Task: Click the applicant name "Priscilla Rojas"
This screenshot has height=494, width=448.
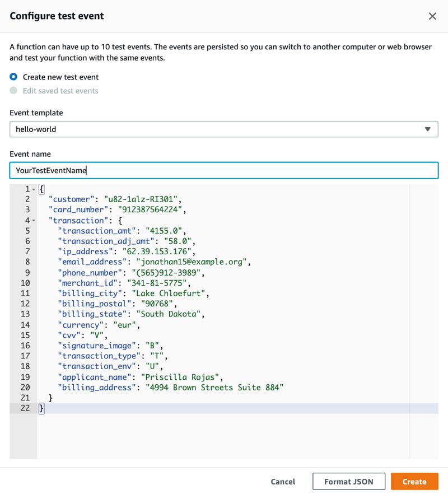Action: point(180,378)
